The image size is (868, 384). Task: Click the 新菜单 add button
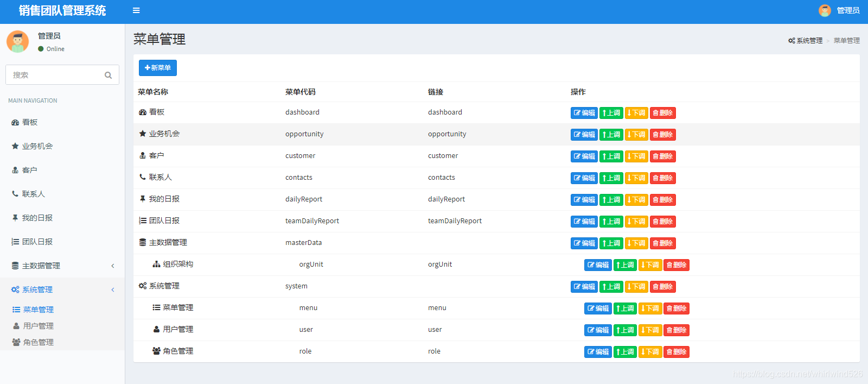coord(158,68)
